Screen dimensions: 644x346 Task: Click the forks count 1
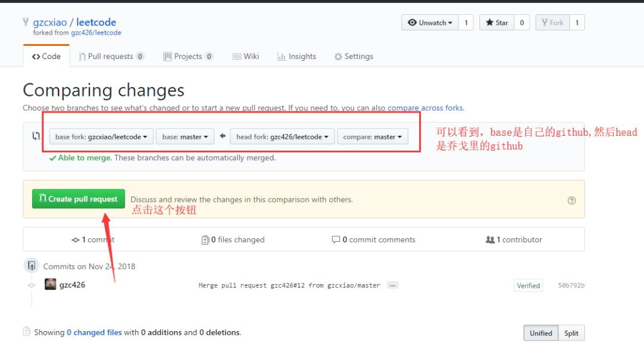pos(577,23)
